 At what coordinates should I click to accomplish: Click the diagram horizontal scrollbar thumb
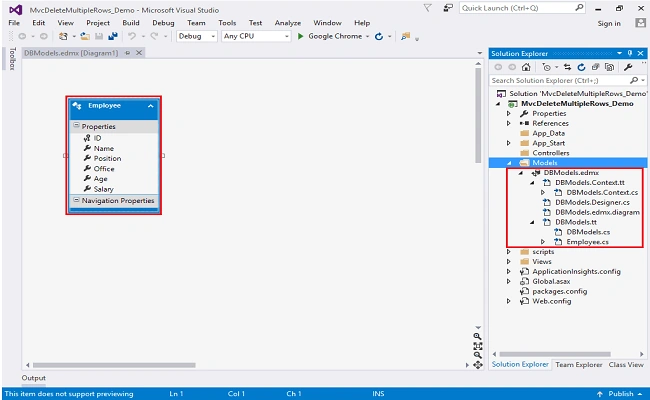click(x=114, y=365)
